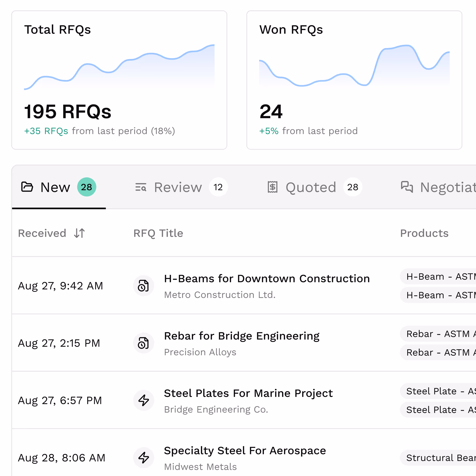
Task: Click the Quoted tab's receipt icon
Action: pyautogui.click(x=273, y=187)
